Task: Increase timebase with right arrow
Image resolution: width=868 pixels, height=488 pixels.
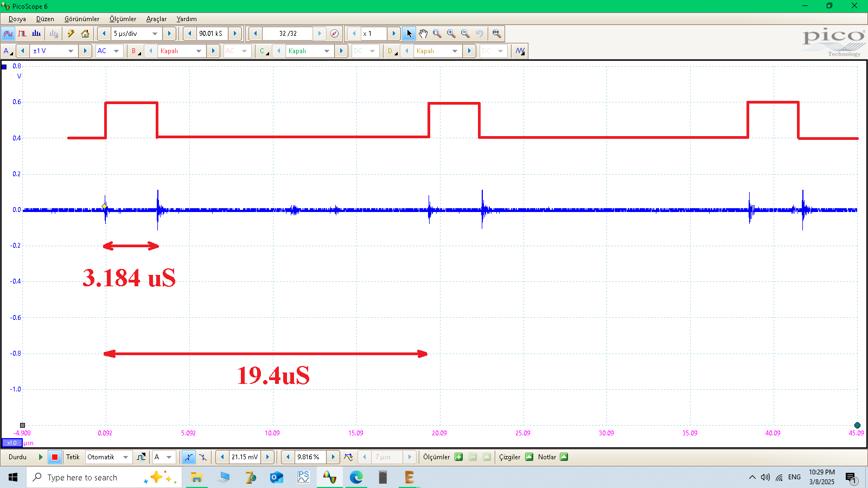Action: click(169, 34)
